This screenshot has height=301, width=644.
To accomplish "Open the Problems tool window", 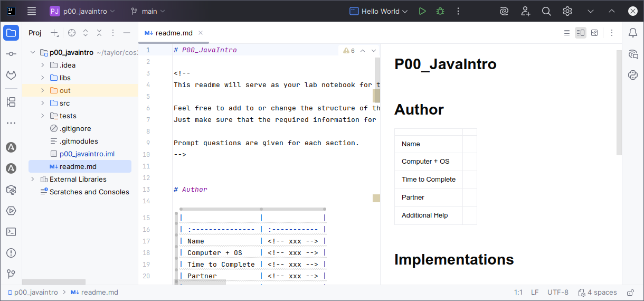I will point(11,253).
